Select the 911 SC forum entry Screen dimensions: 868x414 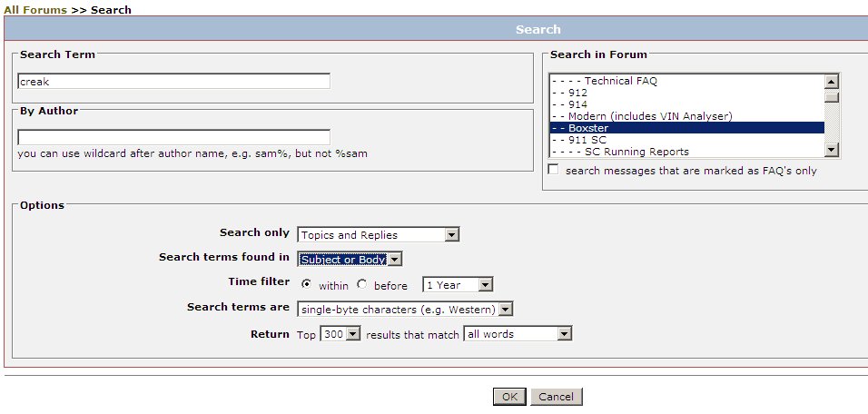(x=586, y=140)
